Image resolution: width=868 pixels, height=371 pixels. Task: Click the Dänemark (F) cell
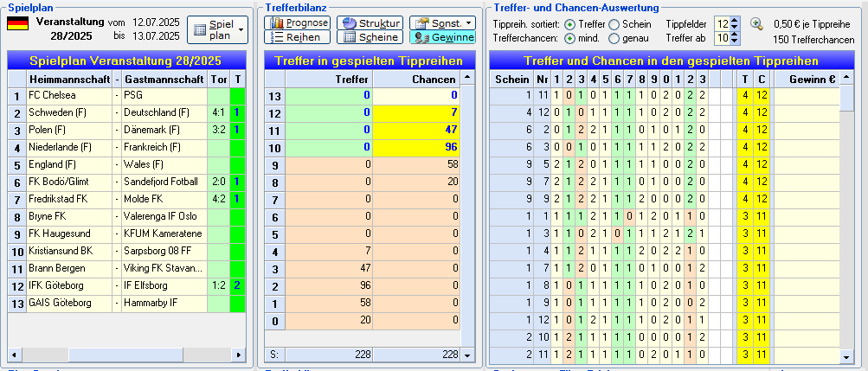click(x=164, y=130)
